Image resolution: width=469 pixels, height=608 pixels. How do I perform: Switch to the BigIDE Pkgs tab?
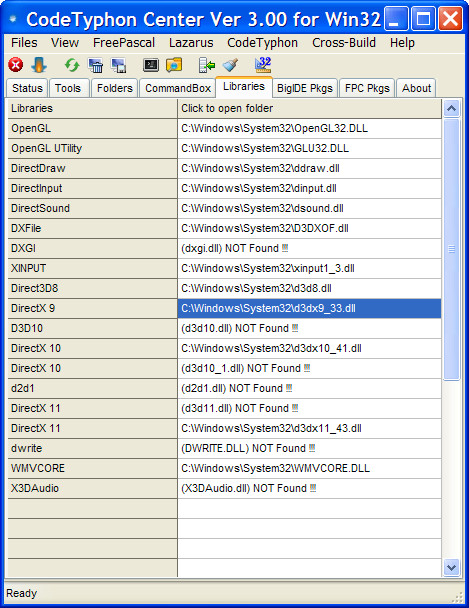(x=305, y=88)
